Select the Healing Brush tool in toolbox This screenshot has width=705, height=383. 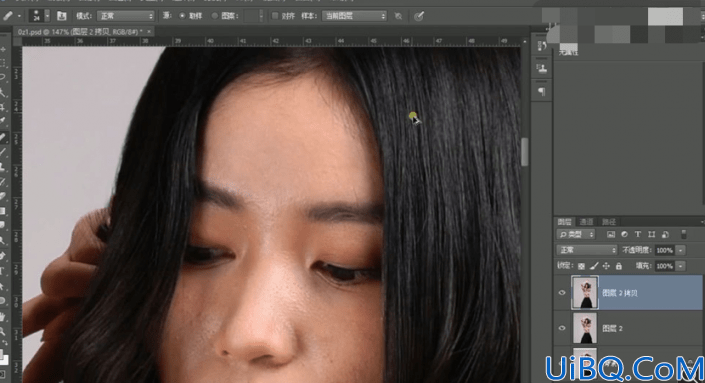click(x=3, y=137)
